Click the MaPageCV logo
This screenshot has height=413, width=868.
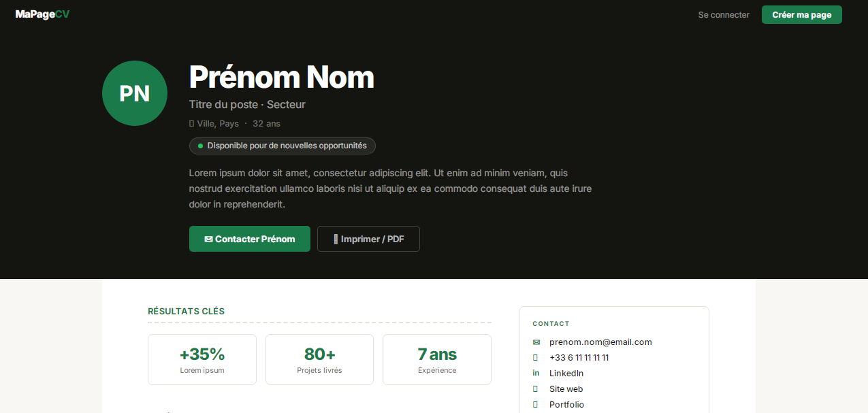click(42, 14)
